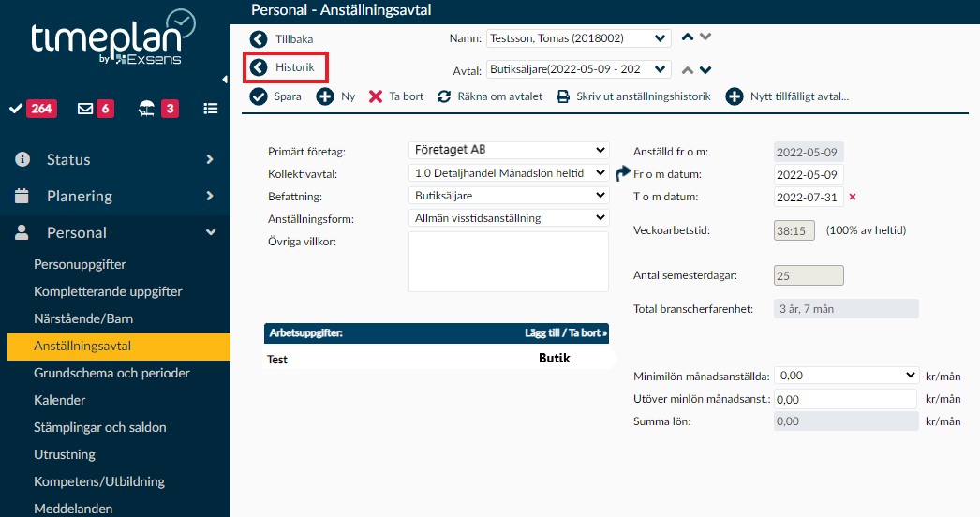The image size is (980, 517).
Task: Expand the Planering menu section
Action: pyautogui.click(x=114, y=196)
